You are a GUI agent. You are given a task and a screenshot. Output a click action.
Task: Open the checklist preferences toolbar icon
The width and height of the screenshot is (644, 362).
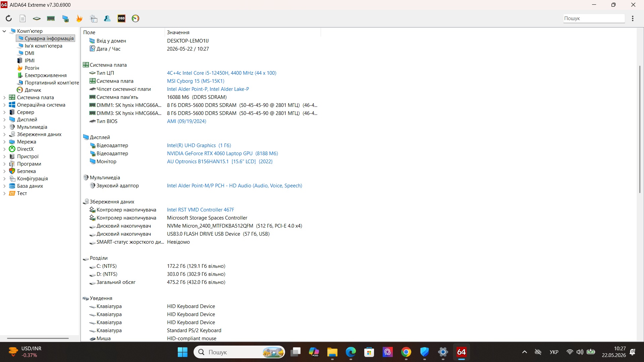[x=94, y=18]
